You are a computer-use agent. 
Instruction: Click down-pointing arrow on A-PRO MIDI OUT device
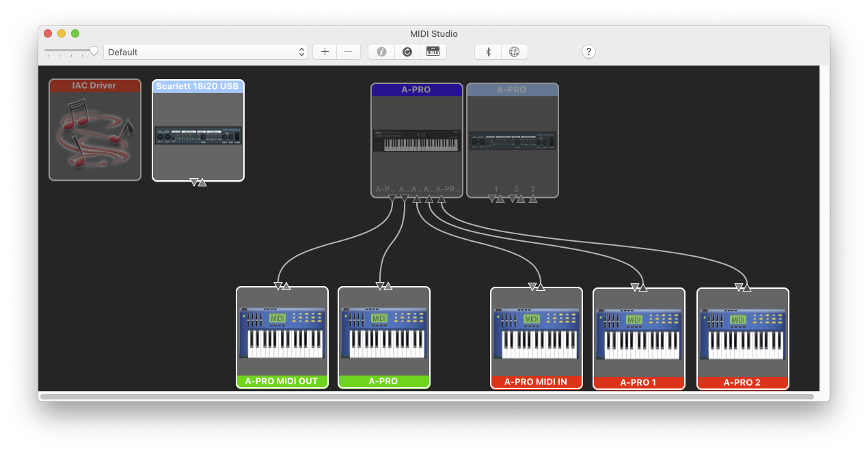point(278,286)
